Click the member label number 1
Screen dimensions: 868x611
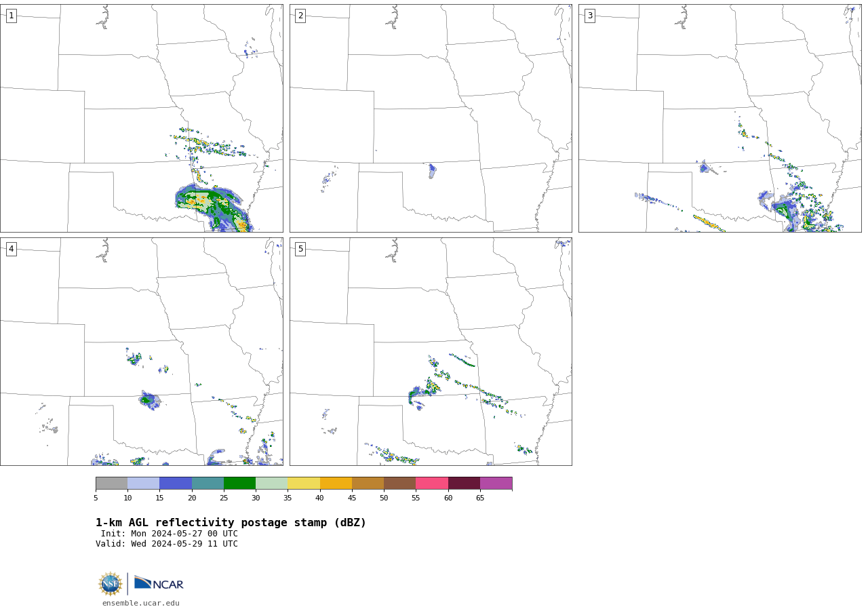click(x=11, y=16)
